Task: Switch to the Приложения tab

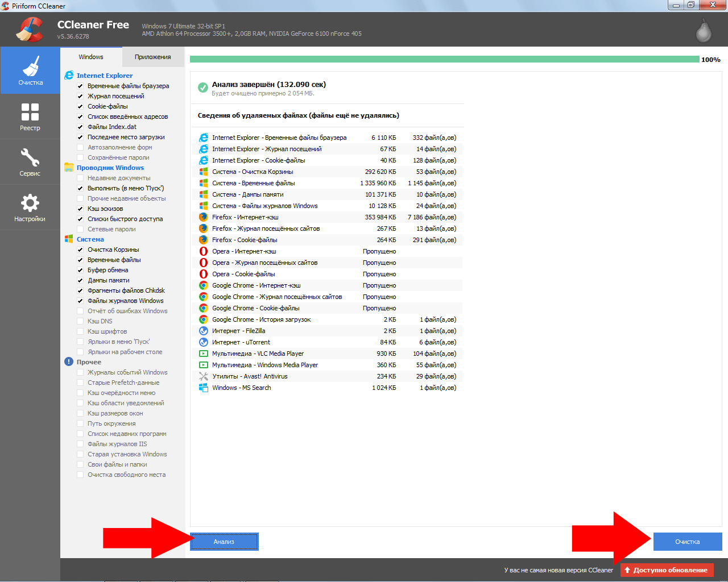Action: [x=153, y=57]
